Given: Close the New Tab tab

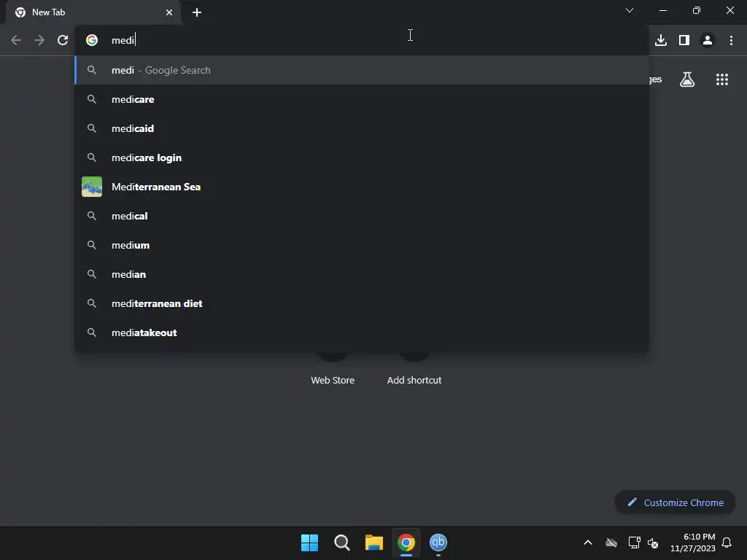Looking at the screenshot, I should coord(169,12).
